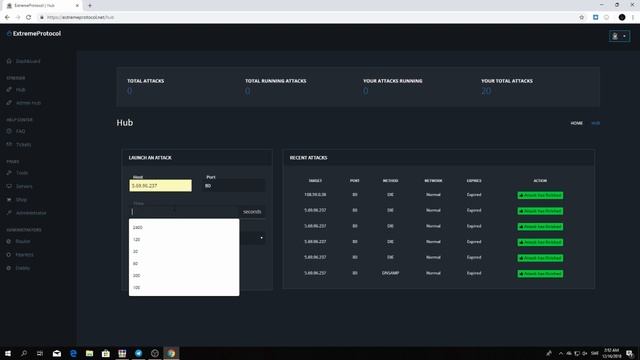Click the PORT column header

pos(355,181)
